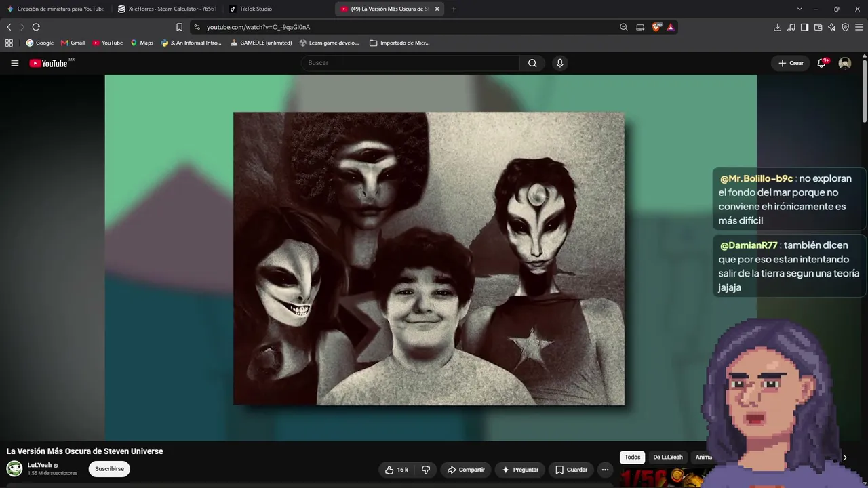Open Brave Rewards triangle icon

point(671,27)
